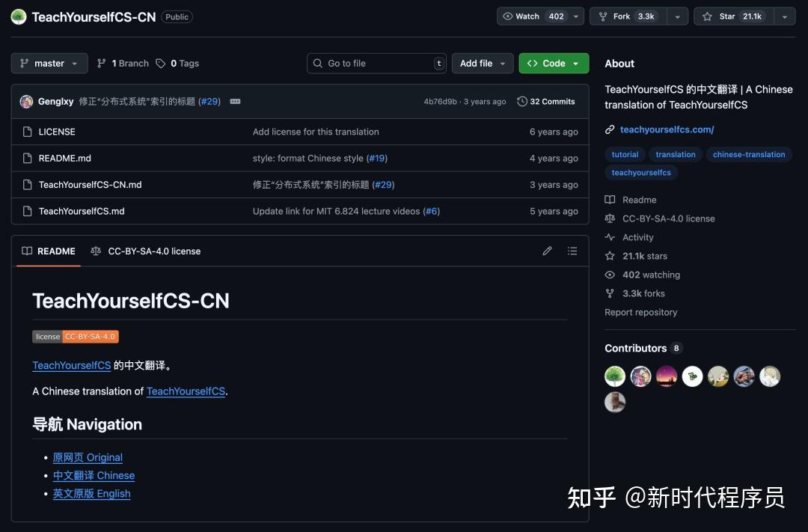Screen dimensions: 808x532
Task: Visit teachyourselfcs.com website link
Action: (667, 129)
